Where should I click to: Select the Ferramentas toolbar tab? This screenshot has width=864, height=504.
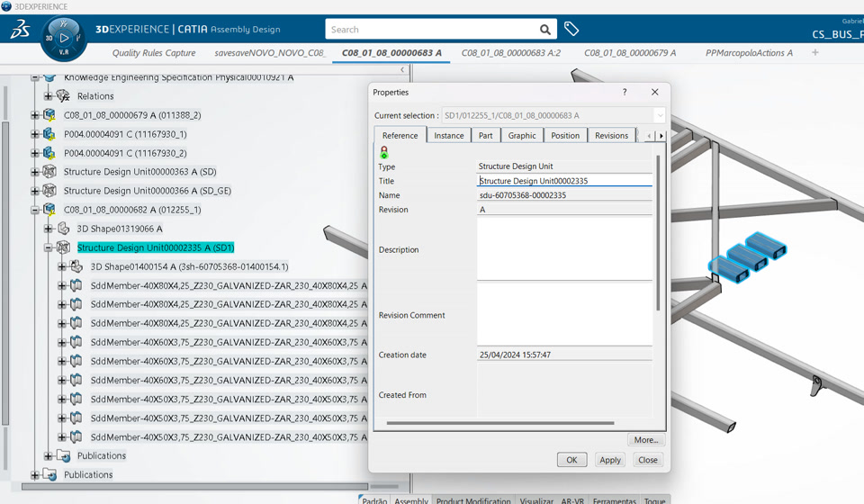point(615,500)
